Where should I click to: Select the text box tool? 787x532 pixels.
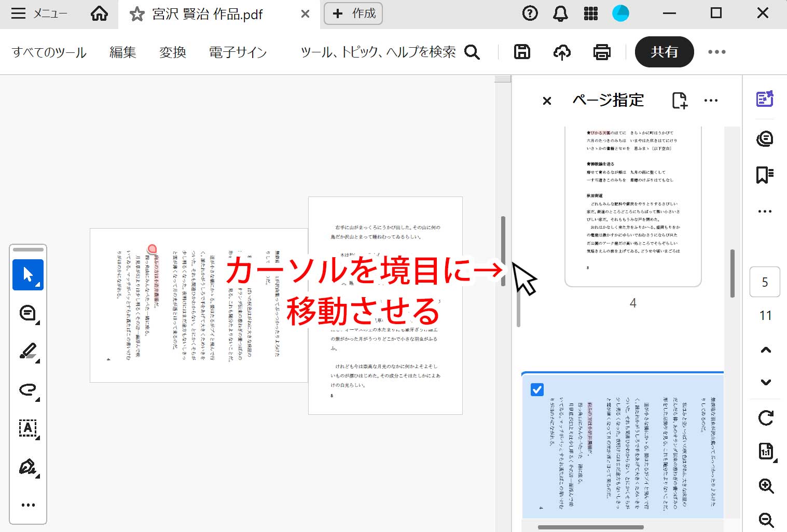click(28, 428)
